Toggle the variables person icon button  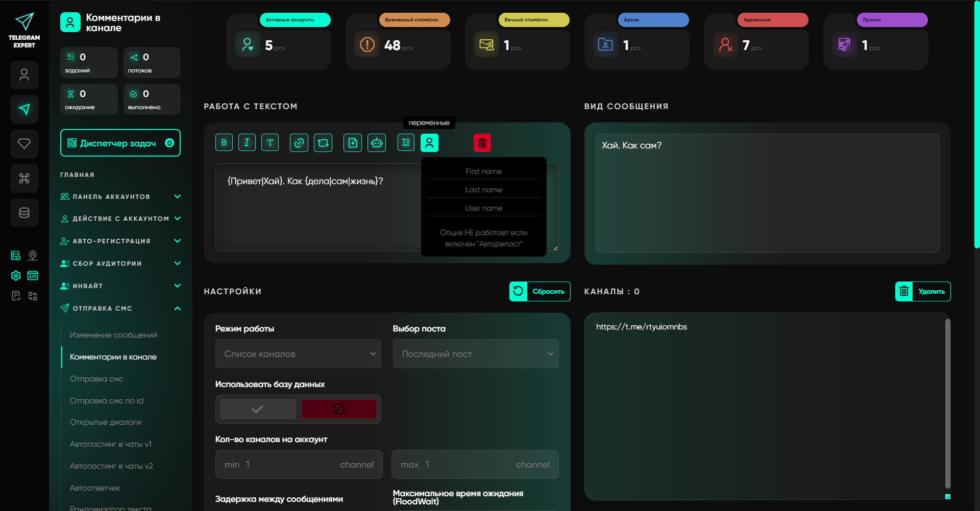(429, 143)
